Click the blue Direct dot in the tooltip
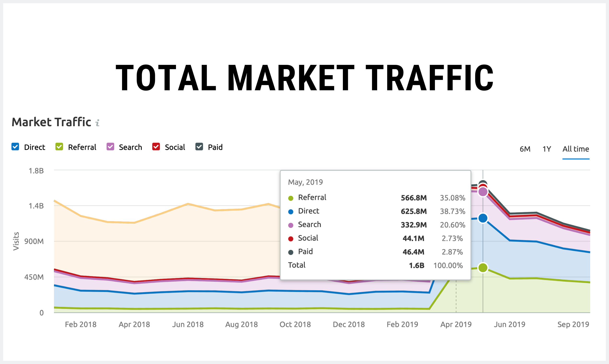This screenshot has height=364, width=609. pyautogui.click(x=291, y=211)
